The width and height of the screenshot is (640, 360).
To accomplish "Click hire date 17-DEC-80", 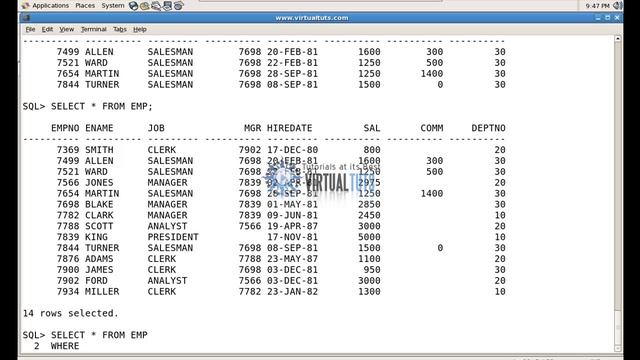I will coord(292,150).
